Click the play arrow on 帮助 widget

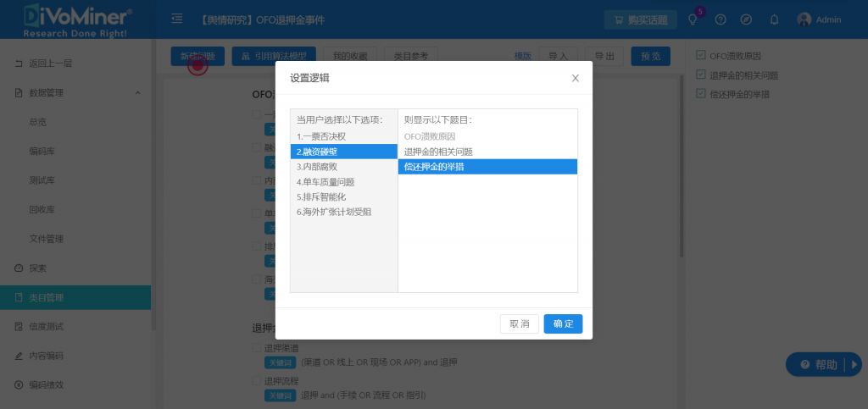(x=854, y=365)
